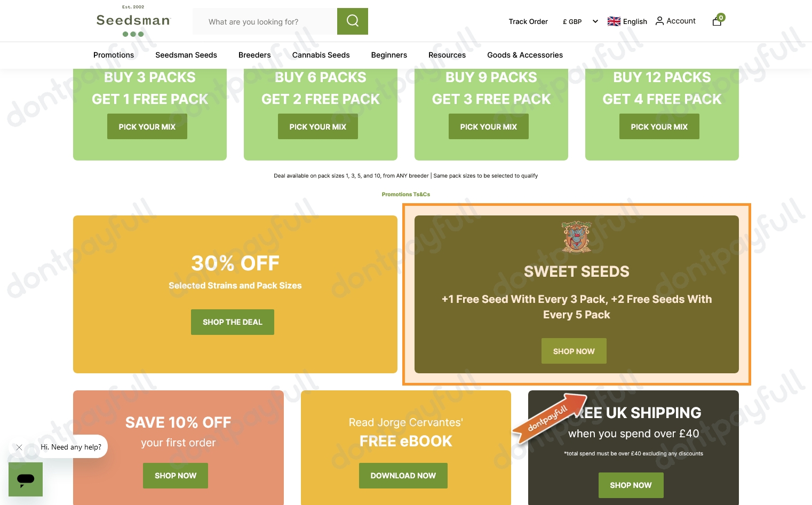812x505 pixels.
Task: Click the Sweet Seeds crest emblem
Action: coord(576,237)
